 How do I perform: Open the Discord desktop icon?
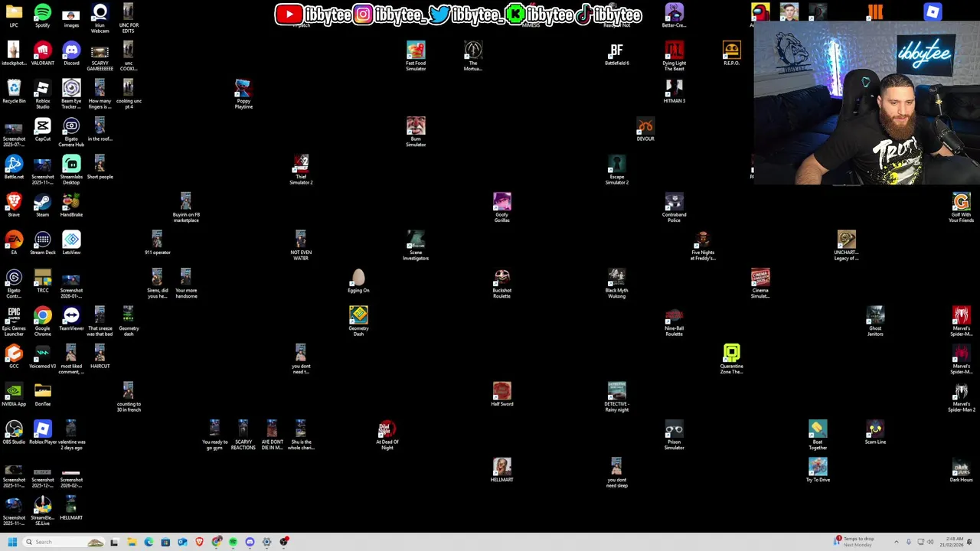71,54
